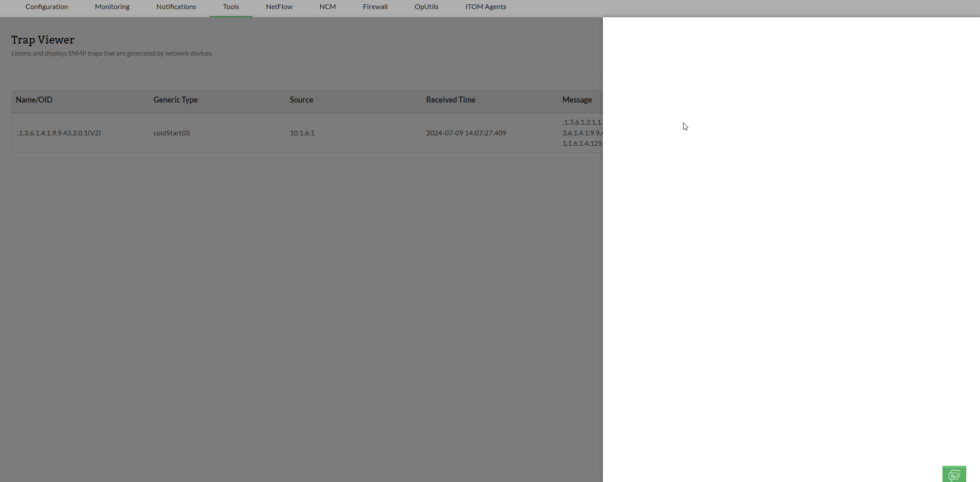Screen dimensions: 980x482
Task: Click the Message column header
Action: click(577, 100)
